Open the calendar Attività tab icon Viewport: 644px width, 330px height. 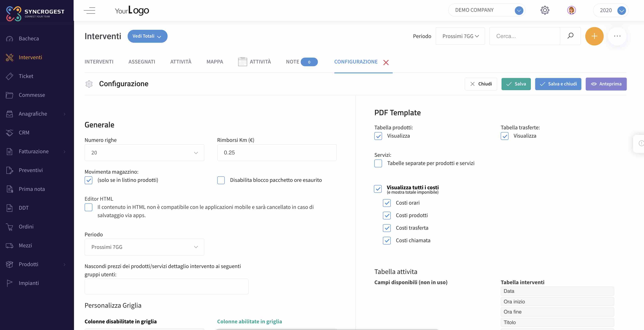click(x=242, y=62)
